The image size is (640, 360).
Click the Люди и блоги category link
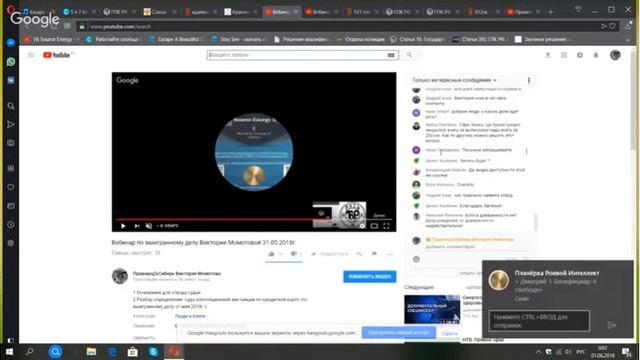190,316
